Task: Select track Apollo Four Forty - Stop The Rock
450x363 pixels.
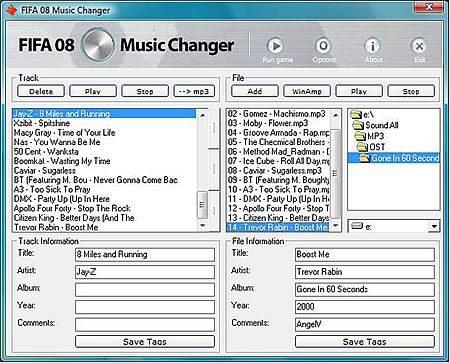Action: (104, 209)
